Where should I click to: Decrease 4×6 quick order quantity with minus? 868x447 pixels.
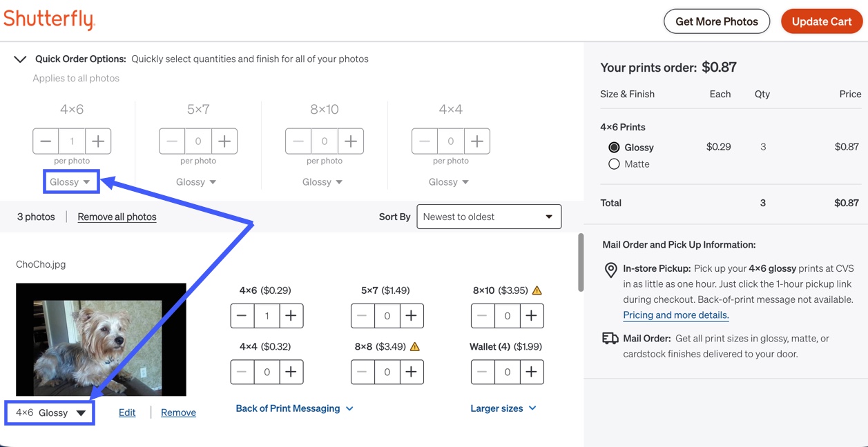tap(46, 141)
